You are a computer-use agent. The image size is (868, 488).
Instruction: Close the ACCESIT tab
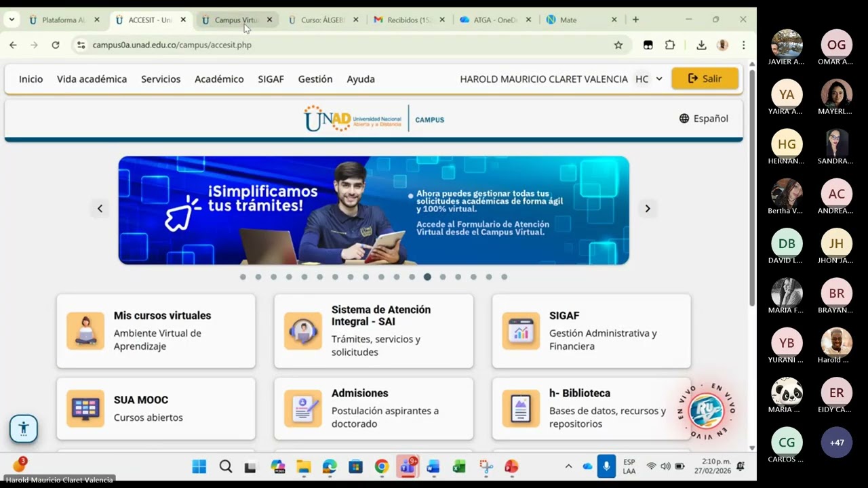tap(183, 20)
